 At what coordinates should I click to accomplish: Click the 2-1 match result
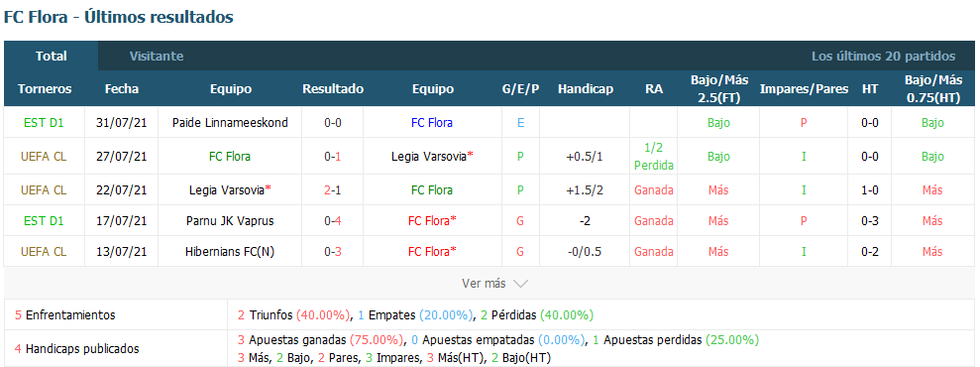(333, 189)
